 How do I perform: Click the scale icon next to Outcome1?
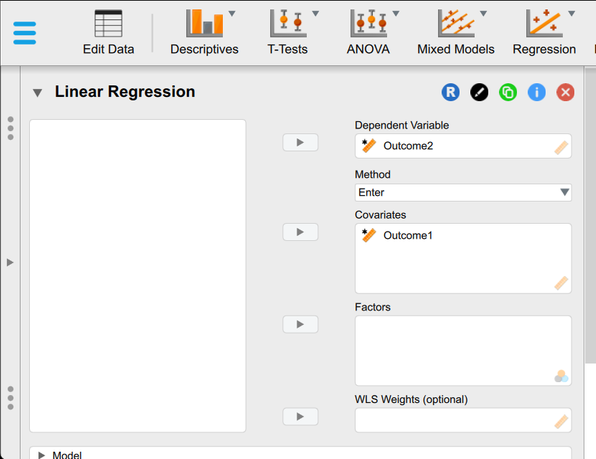[368, 235]
